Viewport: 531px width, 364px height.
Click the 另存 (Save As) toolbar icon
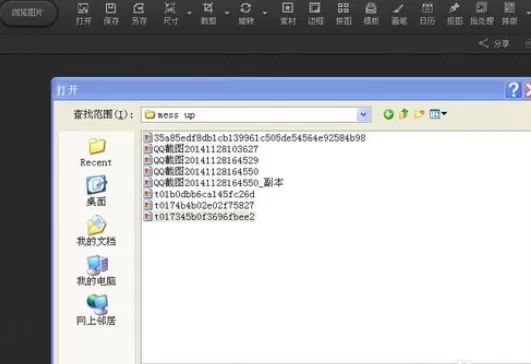click(x=139, y=14)
